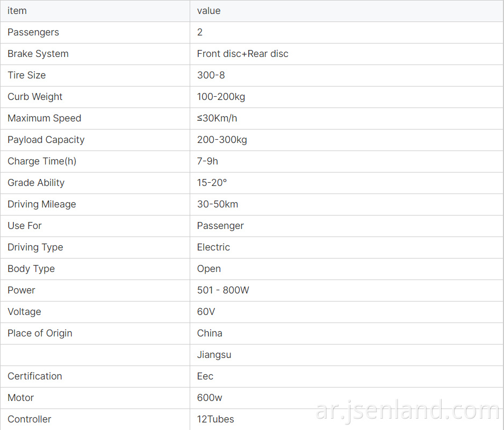The width and height of the screenshot is (504, 430).
Task: Select the 'Use For' label cell
Action: pos(95,226)
